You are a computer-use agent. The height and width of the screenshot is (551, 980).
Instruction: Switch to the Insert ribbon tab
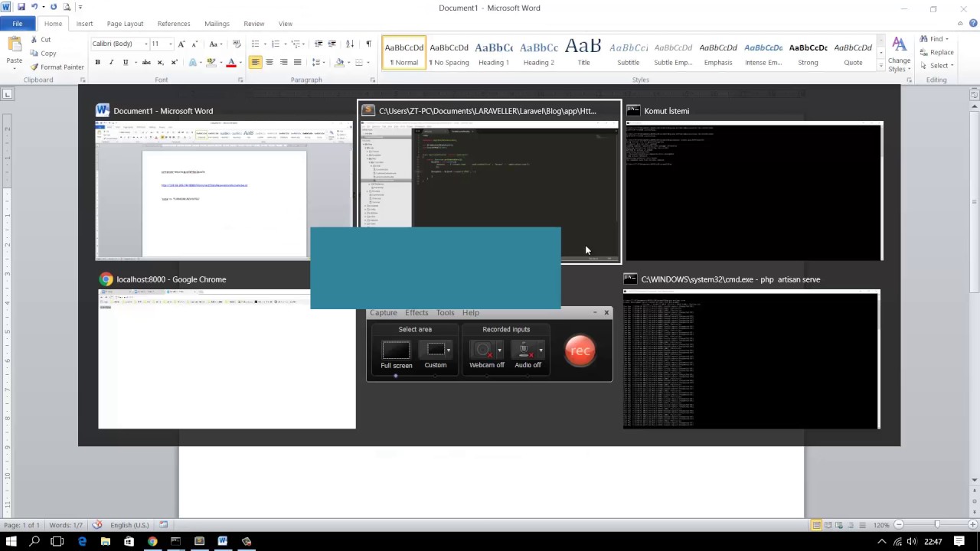click(84, 24)
